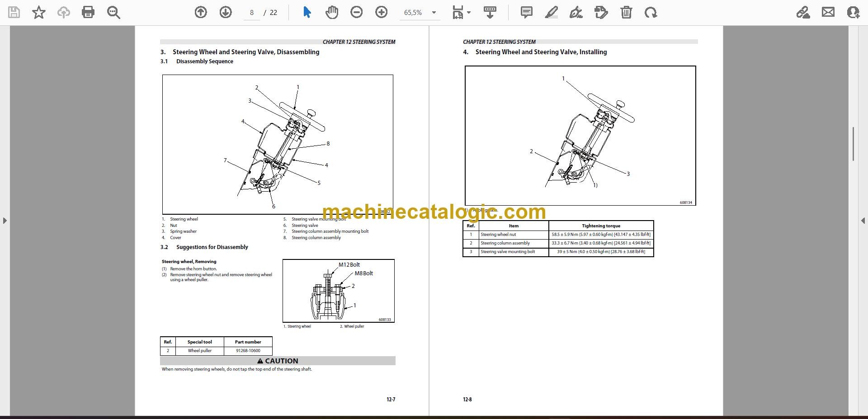Click part number '91268-10600' cell

point(248,351)
